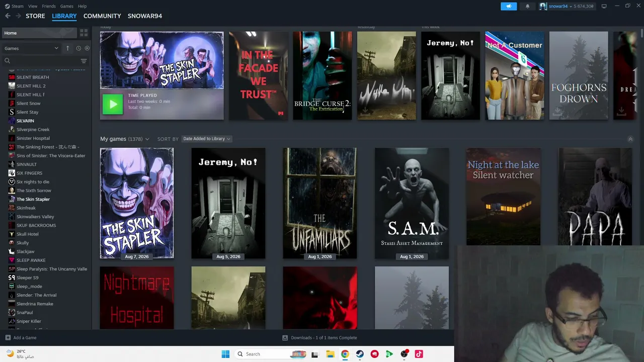Go forward with the forward arrow
This screenshot has width=644, height=362.
click(x=19, y=16)
